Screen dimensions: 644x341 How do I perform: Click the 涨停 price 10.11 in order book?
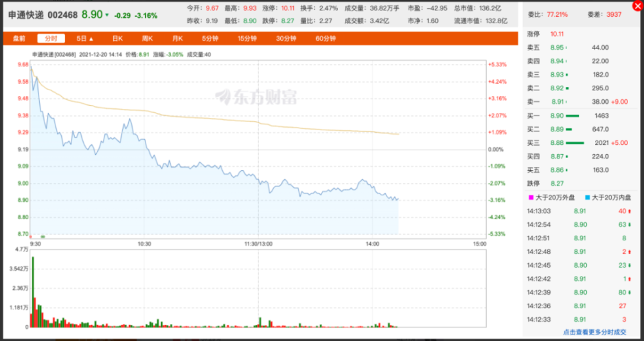pos(557,34)
